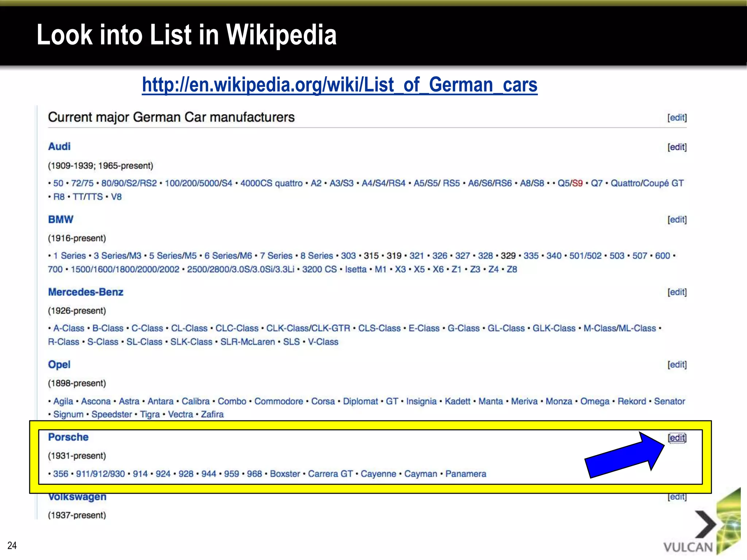
Task: Open the Opel heading link
Action: [x=59, y=365]
